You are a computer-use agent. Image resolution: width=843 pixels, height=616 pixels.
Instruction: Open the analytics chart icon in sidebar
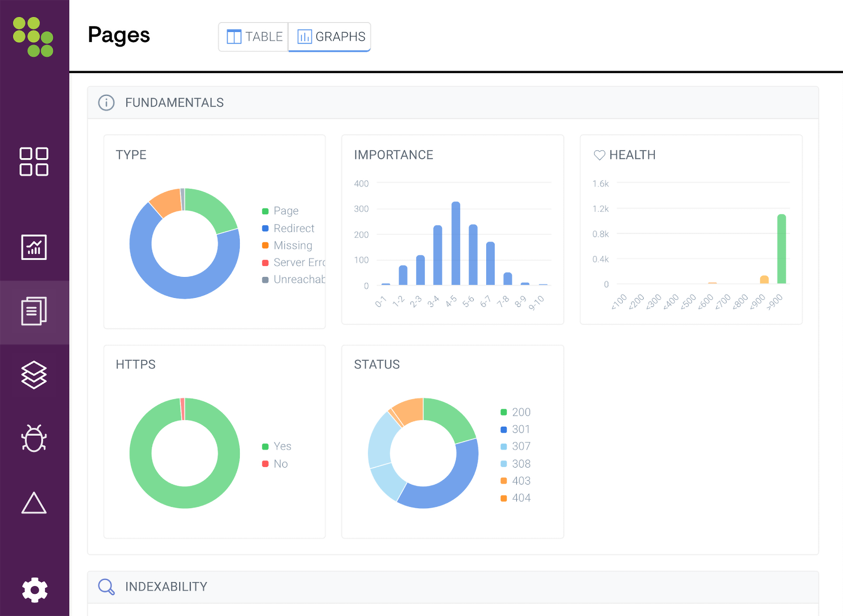[34, 247]
